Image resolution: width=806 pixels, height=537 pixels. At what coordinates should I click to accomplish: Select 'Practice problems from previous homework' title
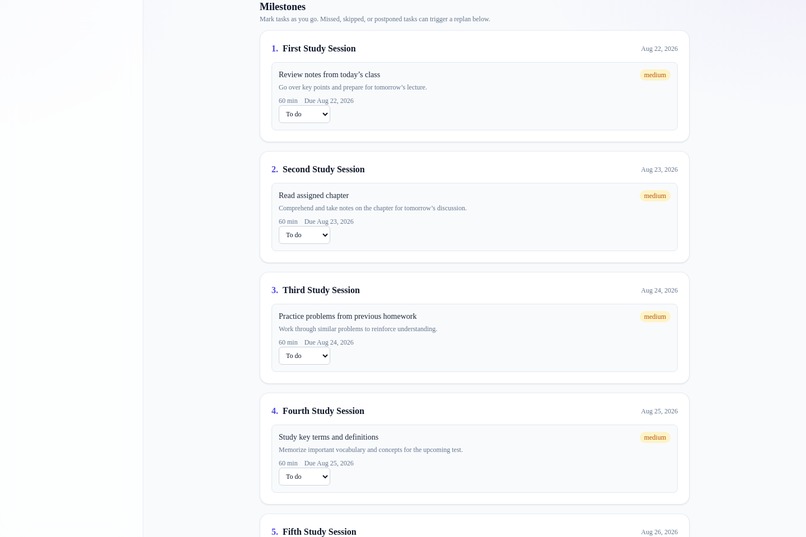click(347, 316)
